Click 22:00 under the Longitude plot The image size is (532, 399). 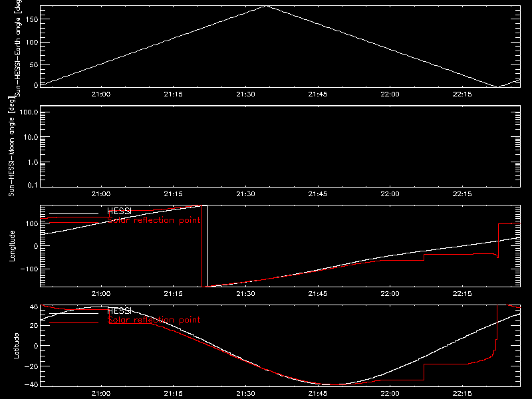point(390,294)
